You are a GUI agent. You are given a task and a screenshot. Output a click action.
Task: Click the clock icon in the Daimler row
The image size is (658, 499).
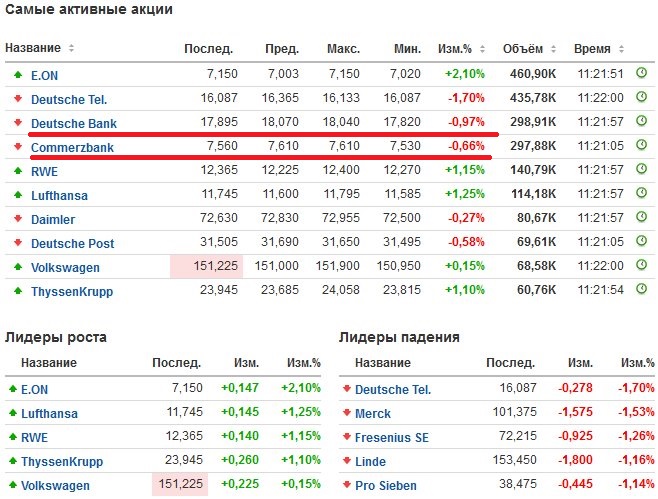tap(642, 218)
